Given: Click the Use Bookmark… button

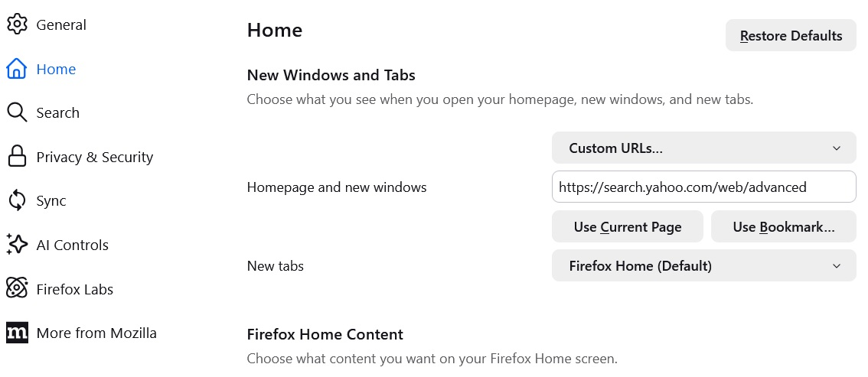Looking at the screenshot, I should pos(783,226).
